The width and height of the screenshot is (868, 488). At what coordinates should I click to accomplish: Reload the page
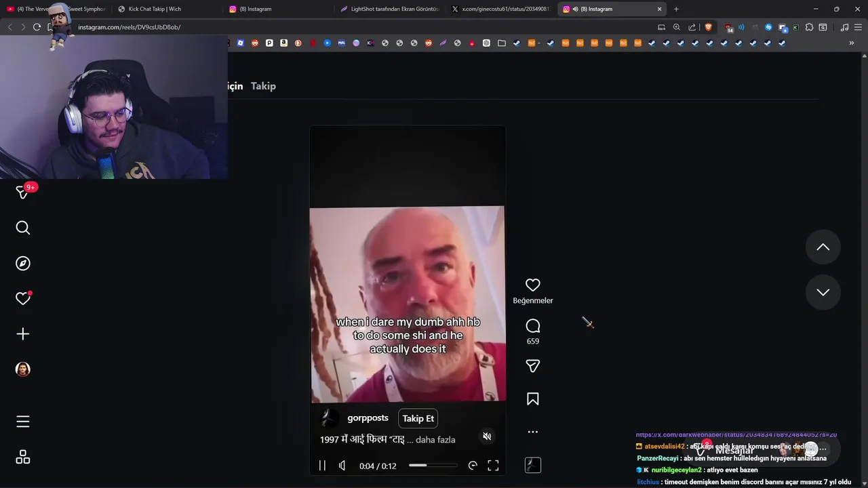click(x=37, y=27)
